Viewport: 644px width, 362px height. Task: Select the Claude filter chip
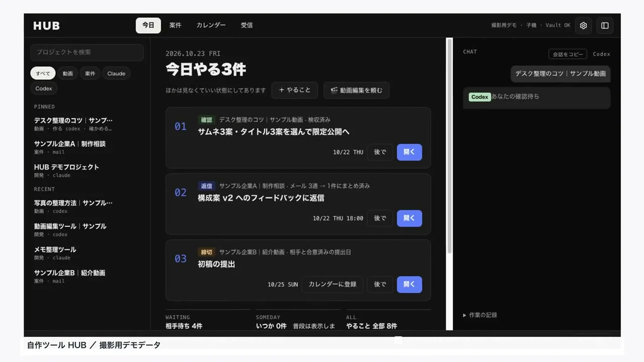tap(116, 73)
